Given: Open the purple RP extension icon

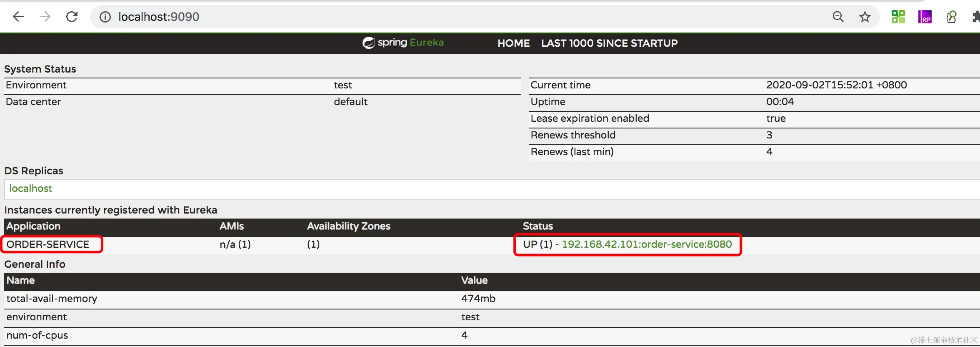Looking at the screenshot, I should tap(925, 17).
